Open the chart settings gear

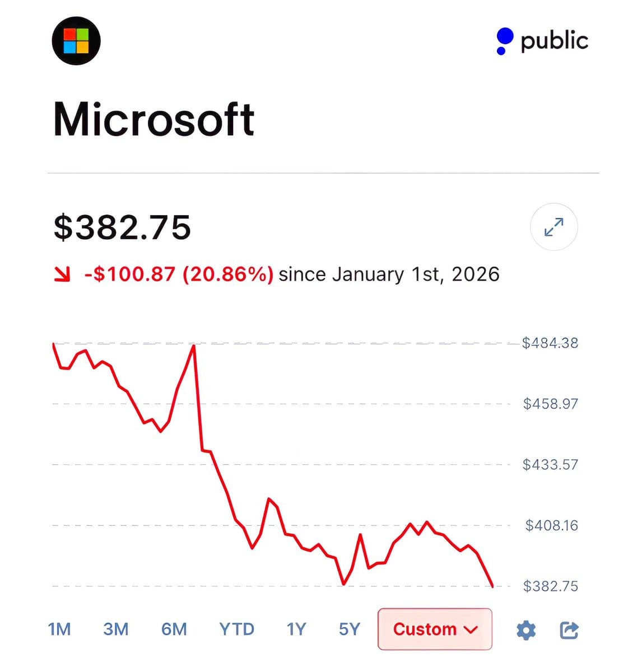525,629
